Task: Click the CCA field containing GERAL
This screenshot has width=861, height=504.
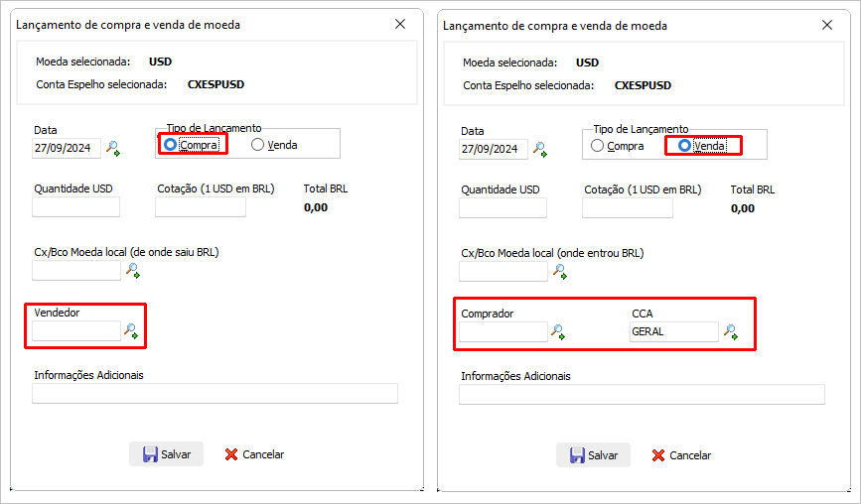Action: 673,331
